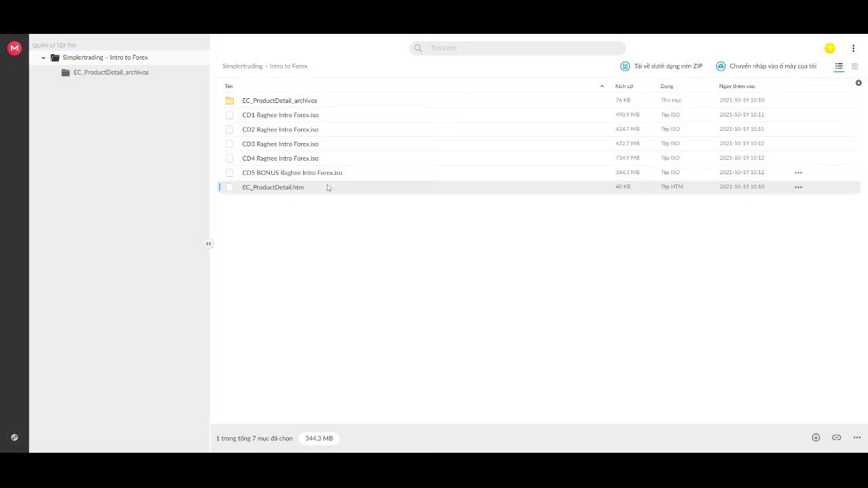Screen dimensions: 868x488
Task: Click the Tệp HTM type cell
Action: [672, 186]
